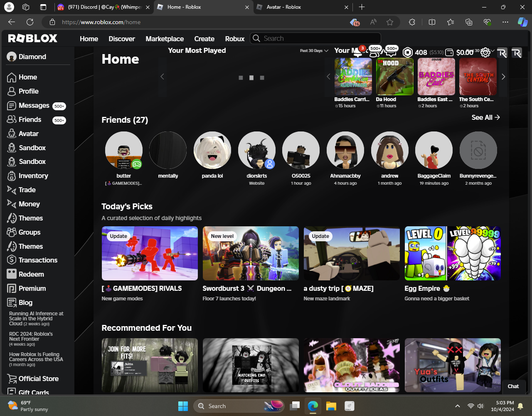Open the Robux balance icon next to 408
The image size is (532, 416).
coord(408,52)
